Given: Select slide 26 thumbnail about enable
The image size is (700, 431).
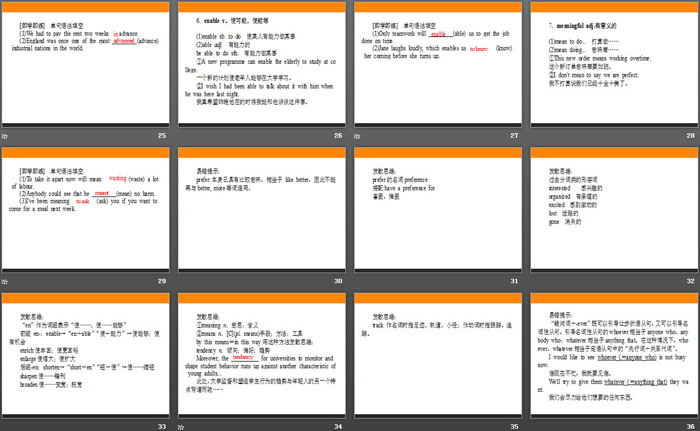Looking at the screenshot, I should pos(262,64).
